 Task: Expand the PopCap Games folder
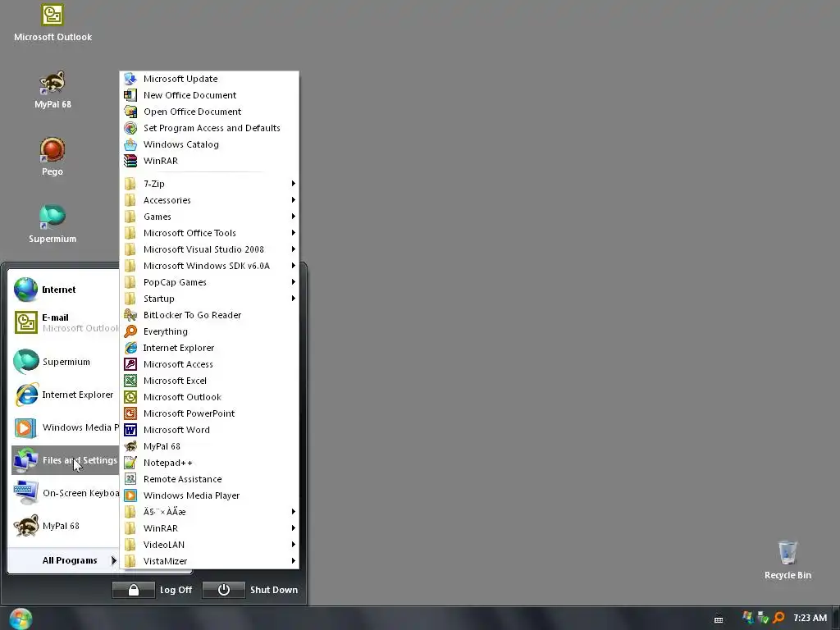tap(209, 282)
